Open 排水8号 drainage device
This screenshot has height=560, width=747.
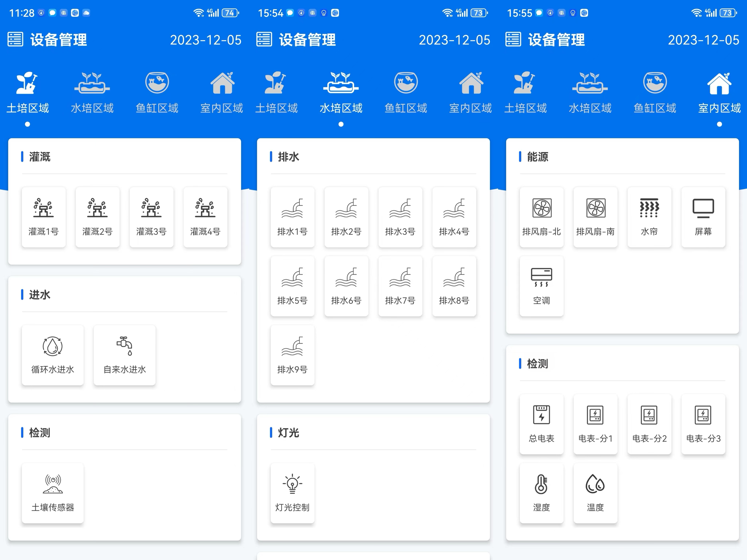[454, 286]
